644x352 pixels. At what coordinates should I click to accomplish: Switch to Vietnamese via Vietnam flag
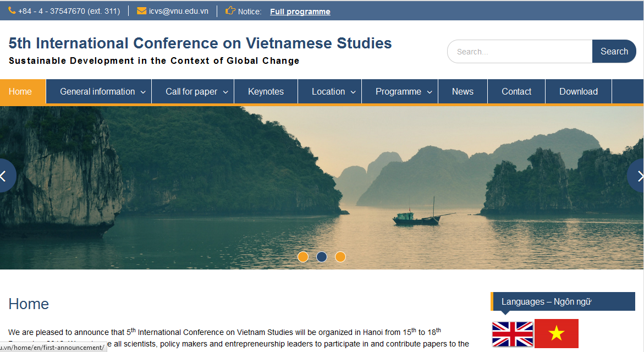(x=557, y=334)
